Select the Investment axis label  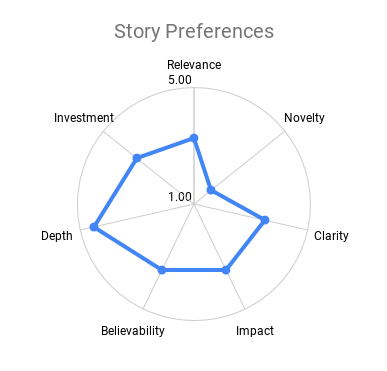84,118
